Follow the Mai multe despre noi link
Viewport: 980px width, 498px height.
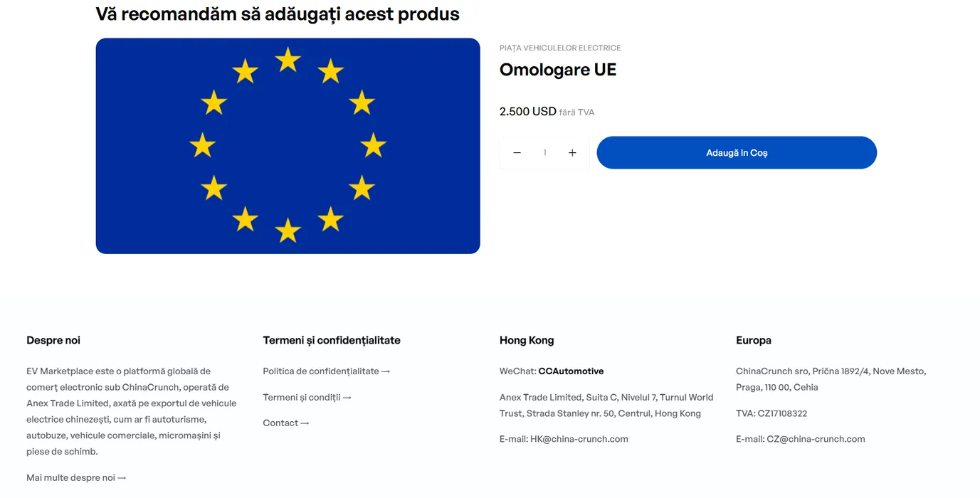[76, 478]
